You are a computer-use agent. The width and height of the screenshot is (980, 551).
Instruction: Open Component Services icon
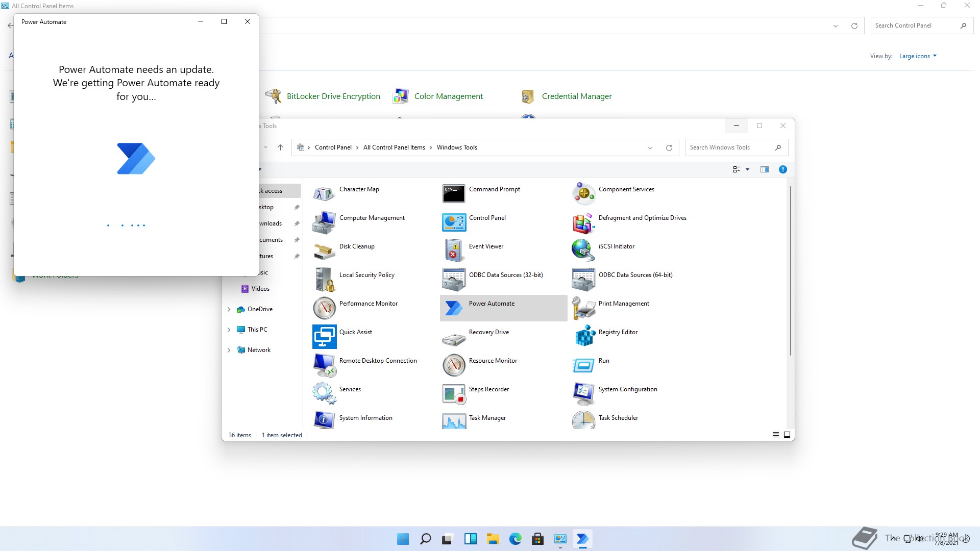583,194
